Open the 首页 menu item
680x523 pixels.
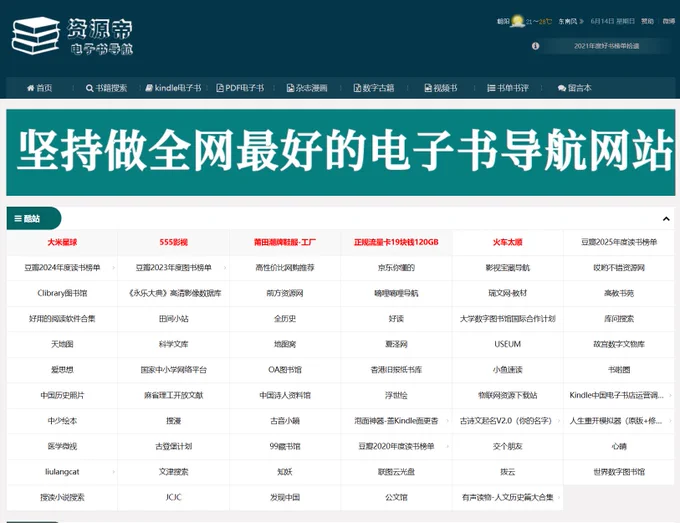click(x=39, y=88)
